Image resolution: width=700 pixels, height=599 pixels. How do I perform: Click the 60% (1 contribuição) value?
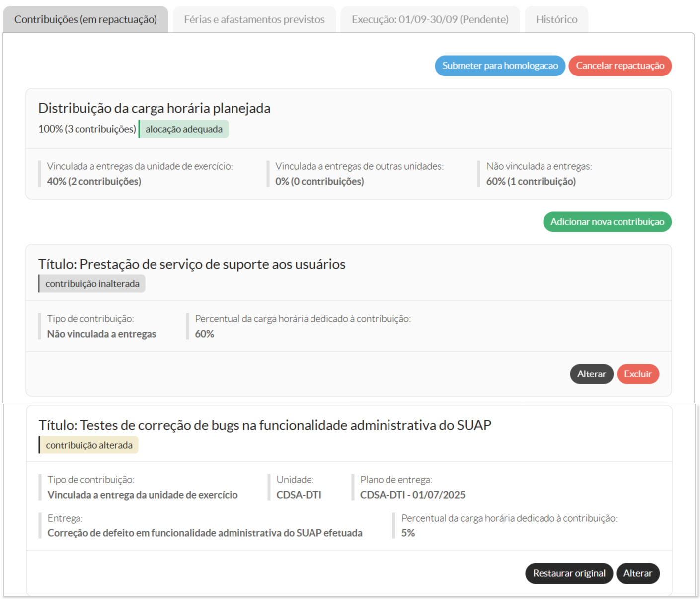click(531, 182)
